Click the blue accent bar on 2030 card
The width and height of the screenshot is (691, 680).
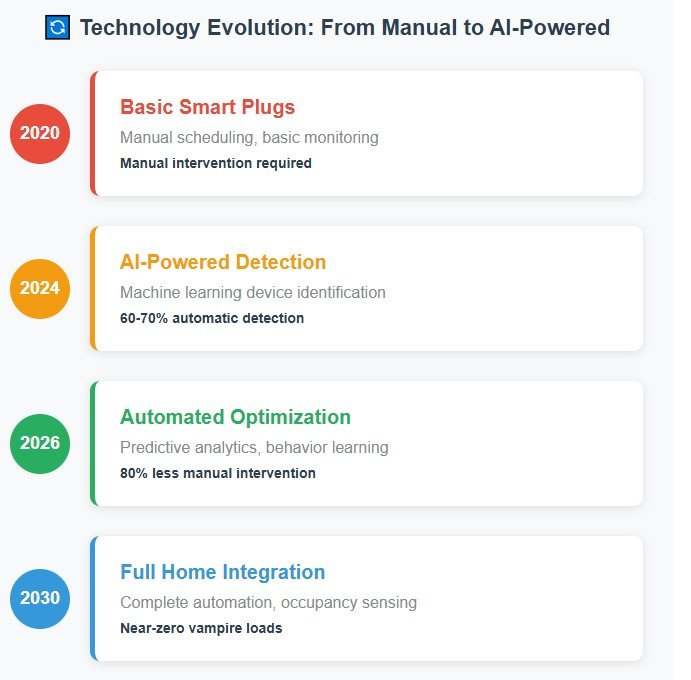93,598
